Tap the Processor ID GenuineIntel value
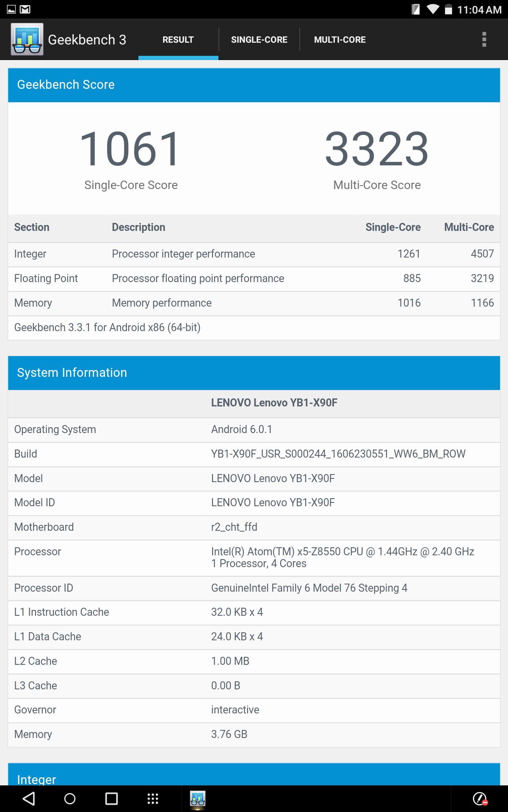Image resolution: width=508 pixels, height=812 pixels. [x=309, y=588]
